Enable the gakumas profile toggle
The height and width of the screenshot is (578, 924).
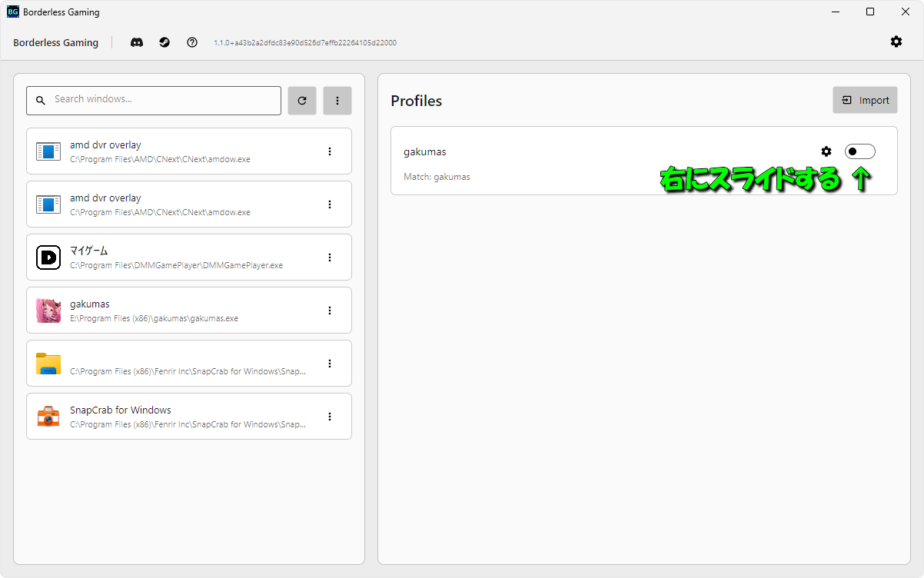pyautogui.click(x=859, y=151)
